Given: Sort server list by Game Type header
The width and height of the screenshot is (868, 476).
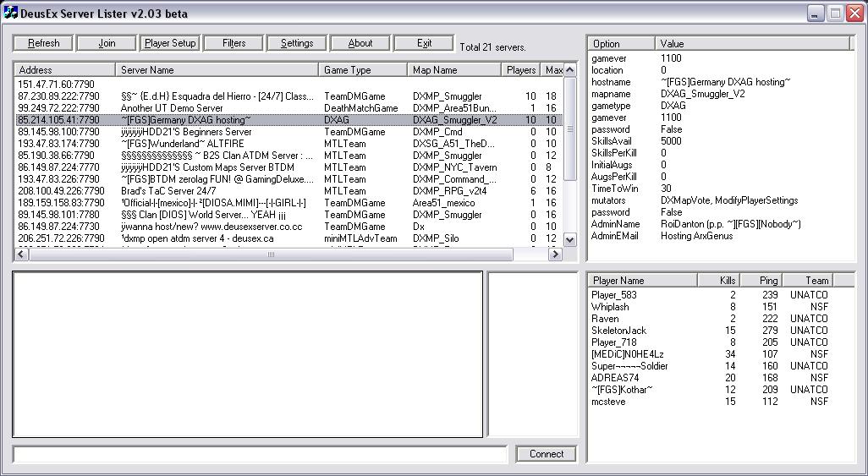Looking at the screenshot, I should pos(362,70).
